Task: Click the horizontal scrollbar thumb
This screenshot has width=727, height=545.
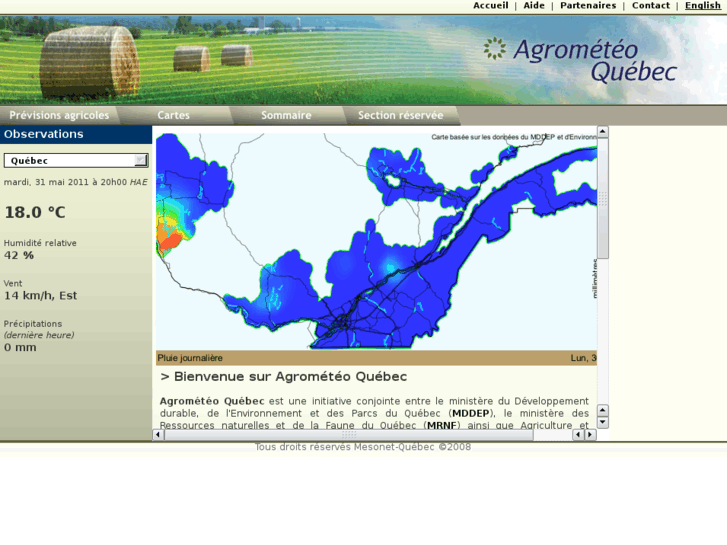Action: click(349, 435)
